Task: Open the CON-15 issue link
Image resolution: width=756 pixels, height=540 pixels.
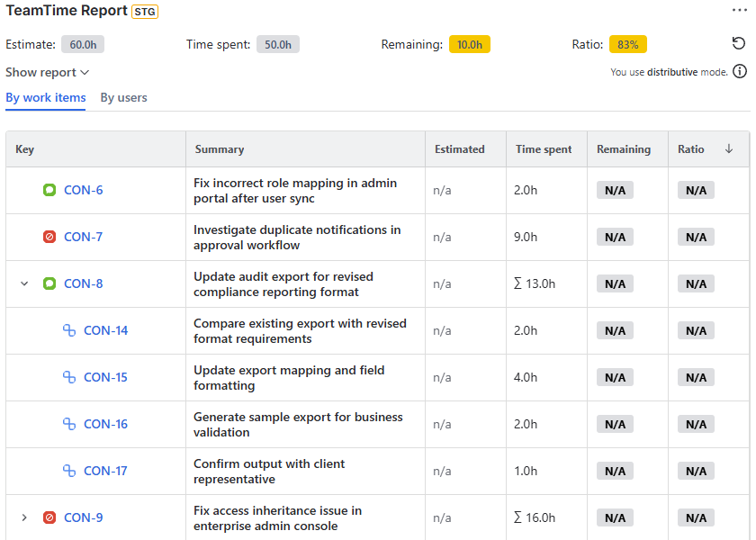Action: tap(105, 377)
